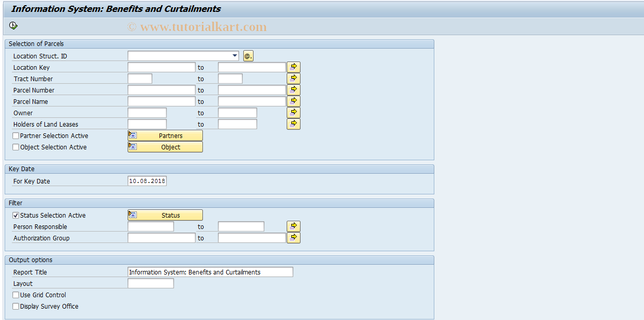Focus the Tract Number from field
This screenshot has width=644, height=320.
[140, 79]
